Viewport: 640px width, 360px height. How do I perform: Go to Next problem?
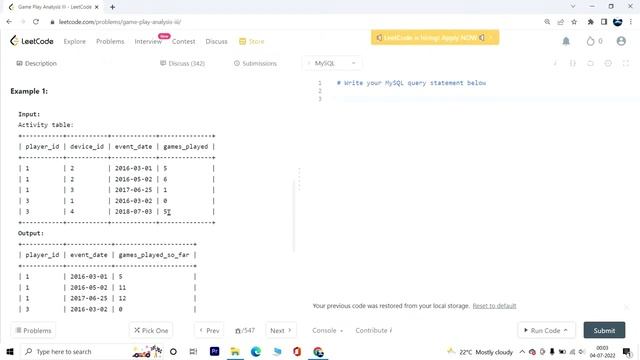pos(281,330)
